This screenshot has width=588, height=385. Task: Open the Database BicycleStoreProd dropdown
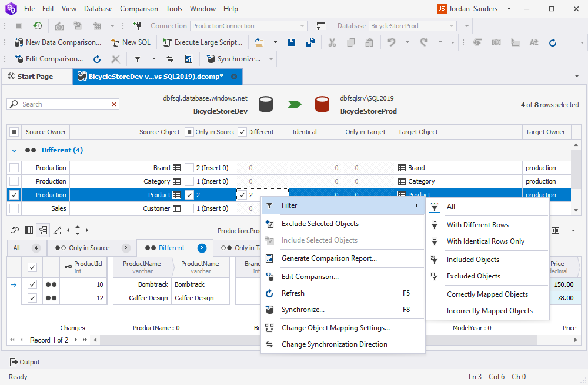[452, 26]
